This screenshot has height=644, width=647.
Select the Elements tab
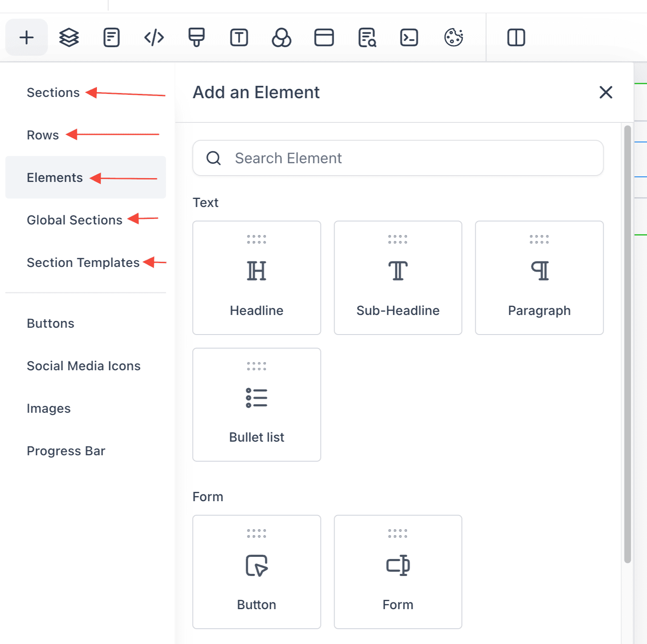[85, 177]
